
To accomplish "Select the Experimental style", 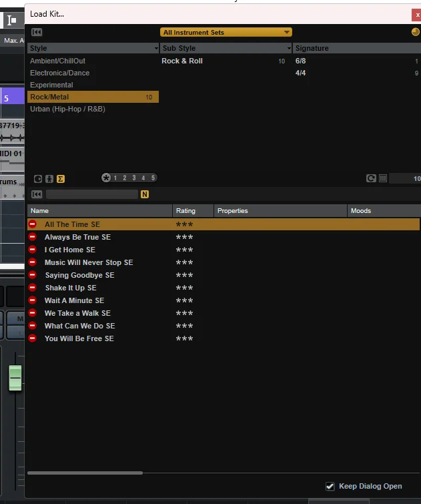I will 93,85.
